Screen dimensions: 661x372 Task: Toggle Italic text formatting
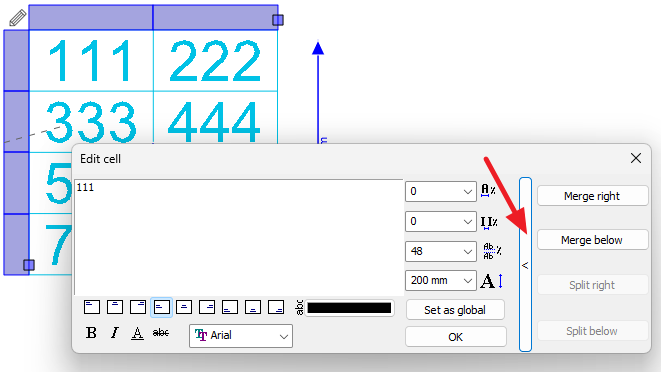114,333
